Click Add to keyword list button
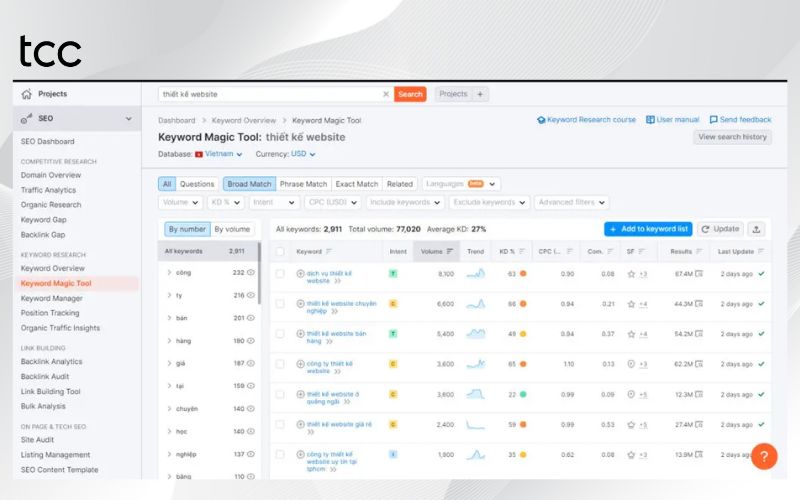The image size is (800, 500). point(648,229)
